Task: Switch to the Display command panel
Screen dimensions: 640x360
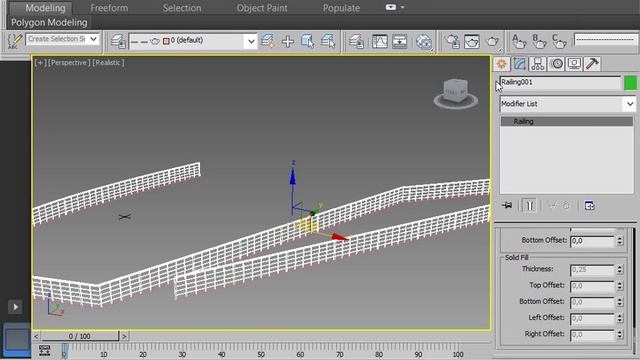Action: (574, 64)
